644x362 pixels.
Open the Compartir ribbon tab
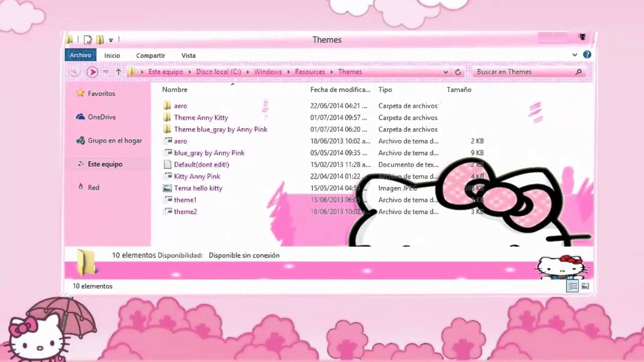pyautogui.click(x=150, y=56)
